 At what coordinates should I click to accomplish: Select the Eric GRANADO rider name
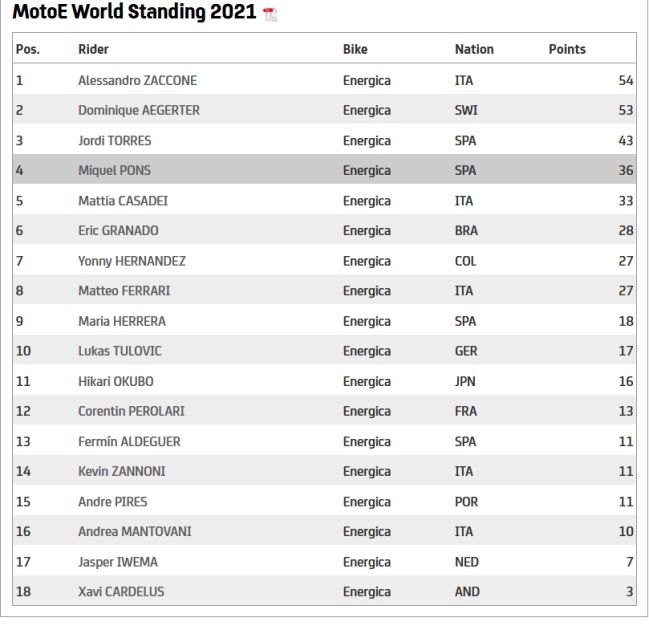coord(118,231)
